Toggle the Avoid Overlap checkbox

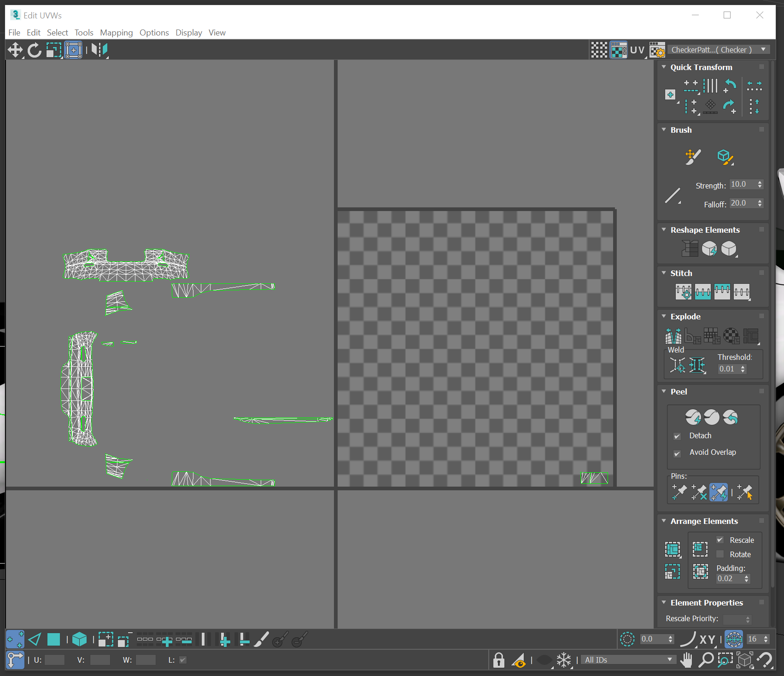point(677,453)
